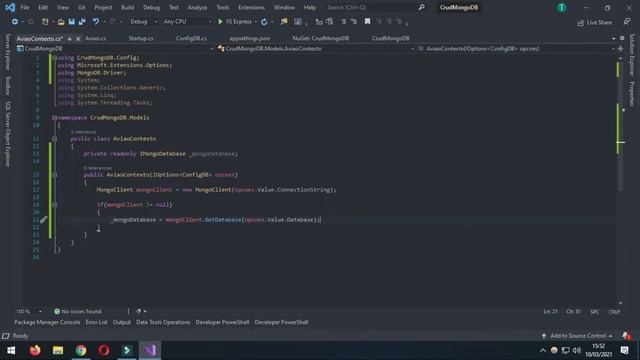Switch to the appsettings.json tab
The image size is (640, 360).
tap(249, 38)
